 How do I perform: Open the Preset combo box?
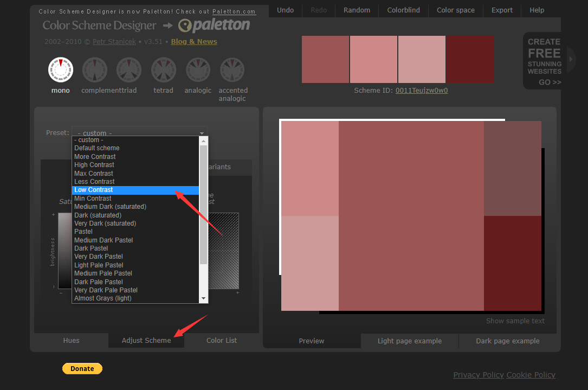coord(139,132)
